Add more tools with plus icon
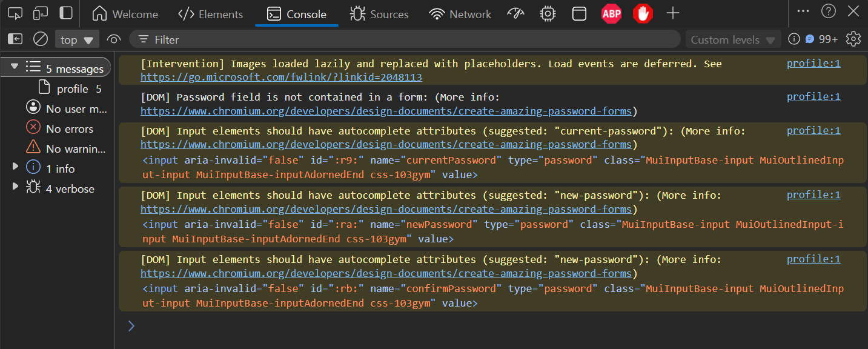Image resolution: width=868 pixels, height=349 pixels. point(672,14)
